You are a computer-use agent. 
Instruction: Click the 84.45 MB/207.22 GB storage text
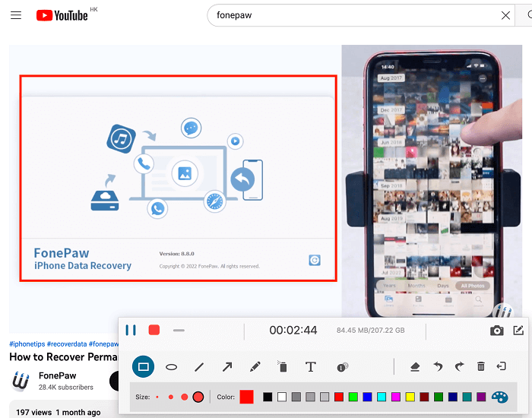click(x=371, y=331)
